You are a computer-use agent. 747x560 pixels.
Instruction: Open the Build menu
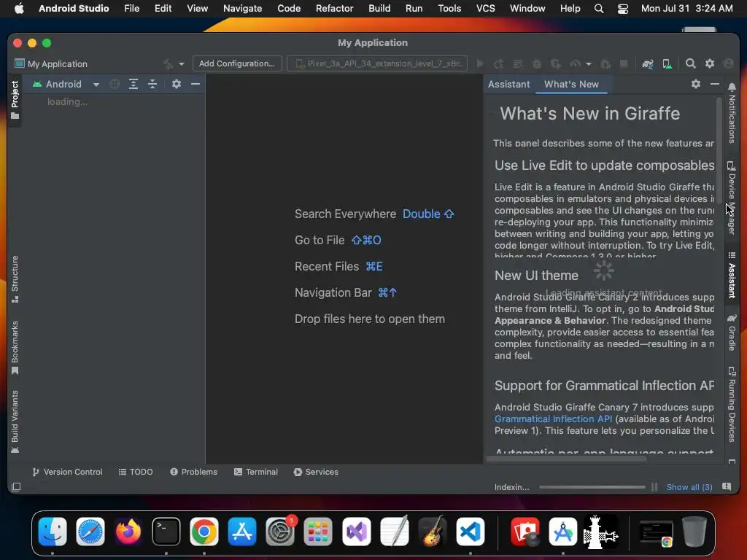tap(379, 8)
